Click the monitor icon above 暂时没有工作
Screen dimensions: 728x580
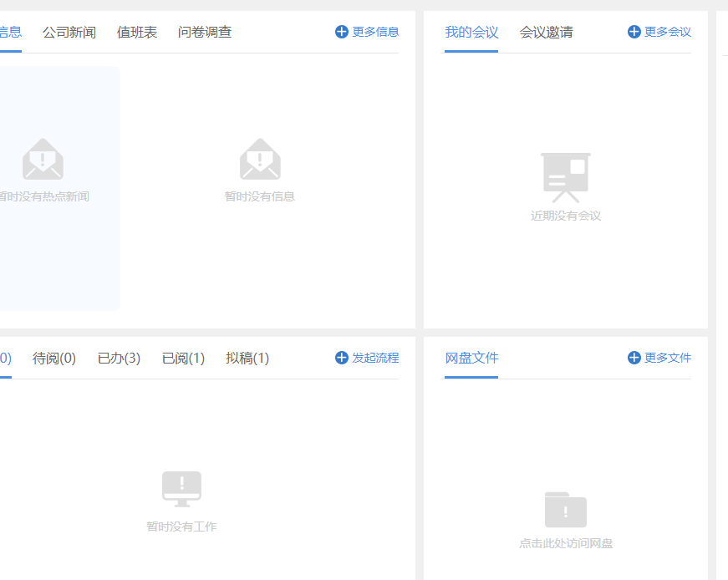point(181,489)
